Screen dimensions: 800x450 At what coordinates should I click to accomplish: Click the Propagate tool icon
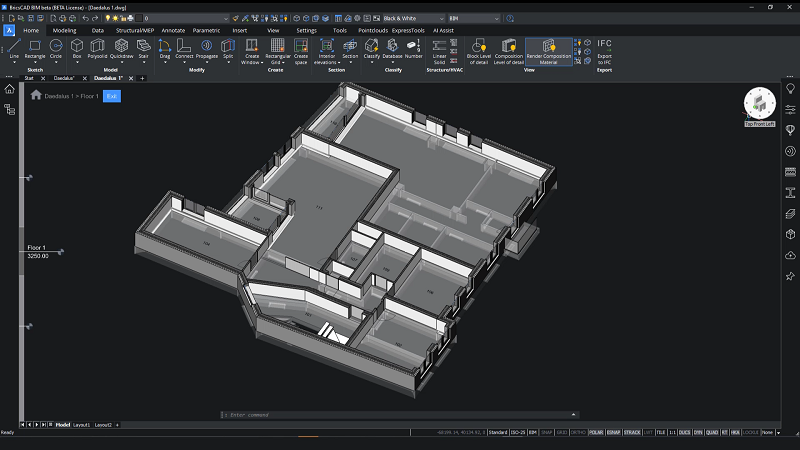pos(207,49)
